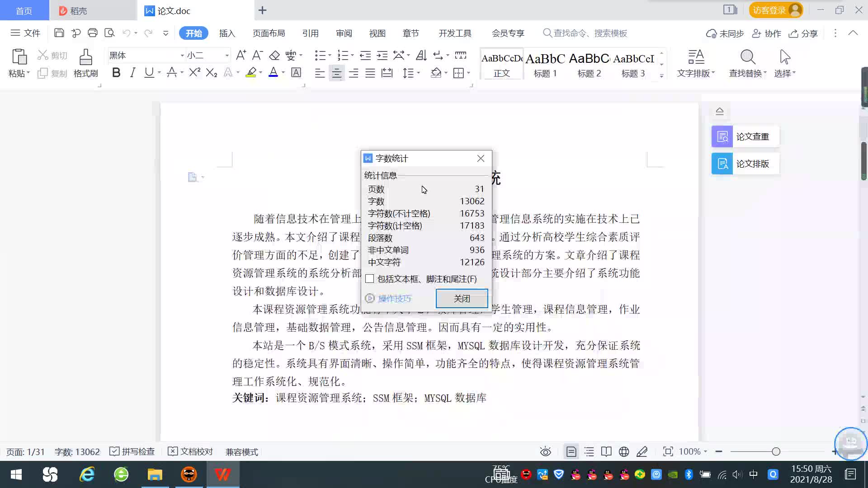The height and width of the screenshot is (488, 868).
Task: Open the 插入 ribbon tab
Action: (227, 33)
